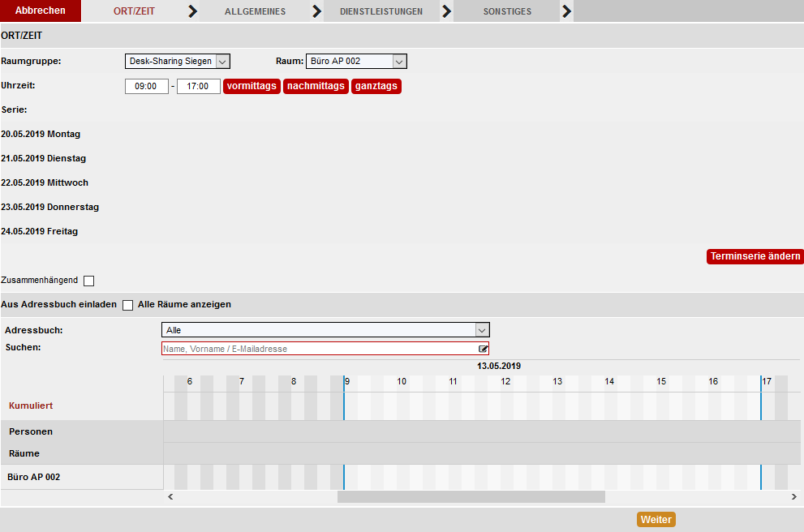804x532 pixels.
Task: Enable Alle Räume anzeigen checkbox
Action: [x=127, y=305]
